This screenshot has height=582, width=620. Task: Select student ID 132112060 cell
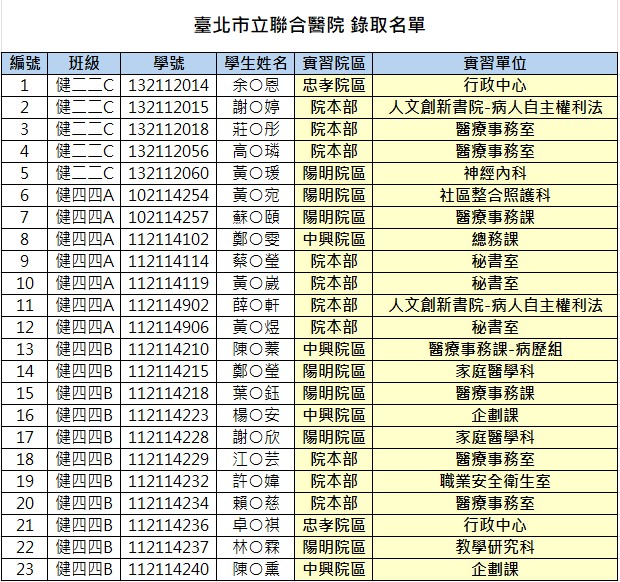[x=169, y=173]
